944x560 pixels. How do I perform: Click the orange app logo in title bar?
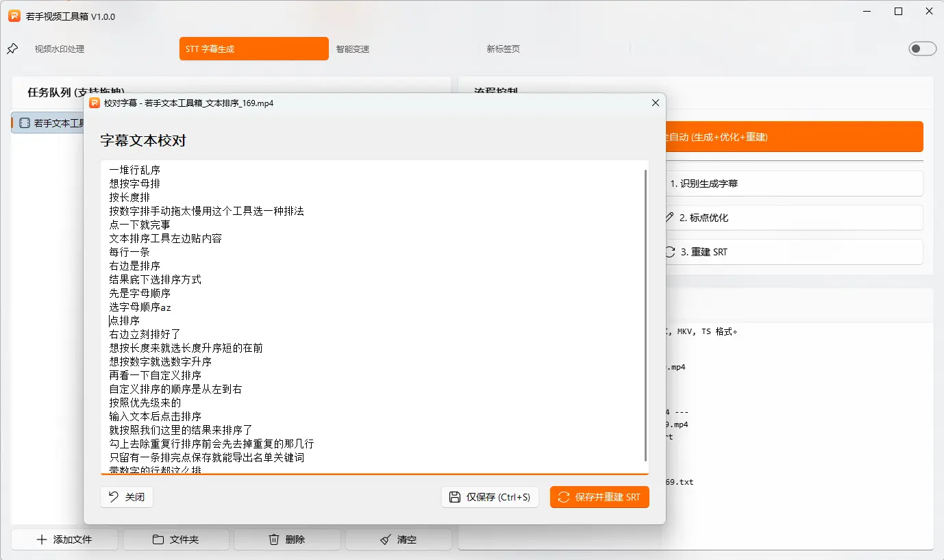(14, 14)
